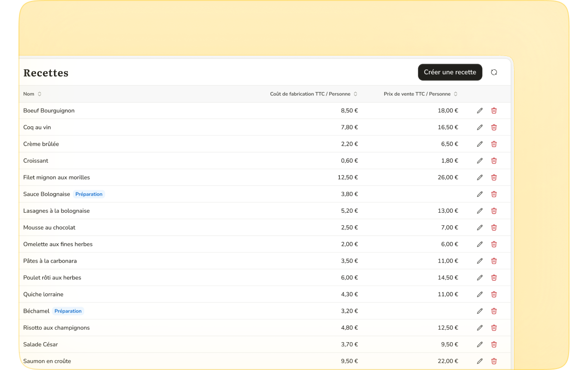
Task: Edit the Filet mignon aux morilles recipe
Action: [480, 177]
